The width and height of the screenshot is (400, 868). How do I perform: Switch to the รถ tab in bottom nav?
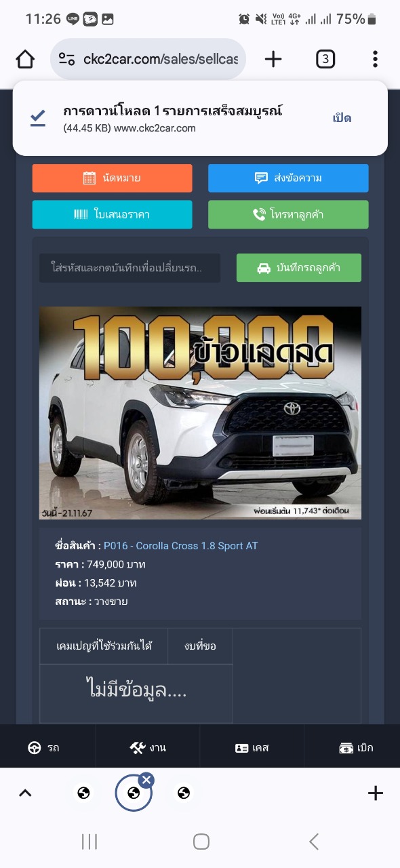44,747
